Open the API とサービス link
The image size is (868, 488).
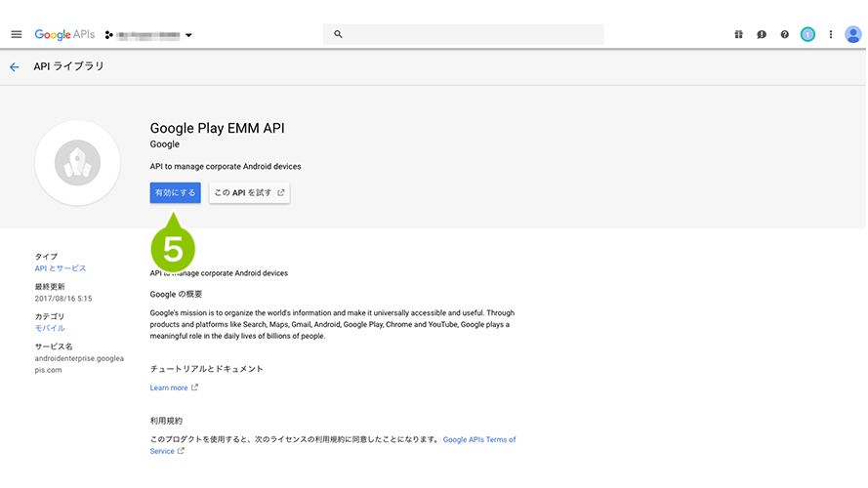pos(61,268)
